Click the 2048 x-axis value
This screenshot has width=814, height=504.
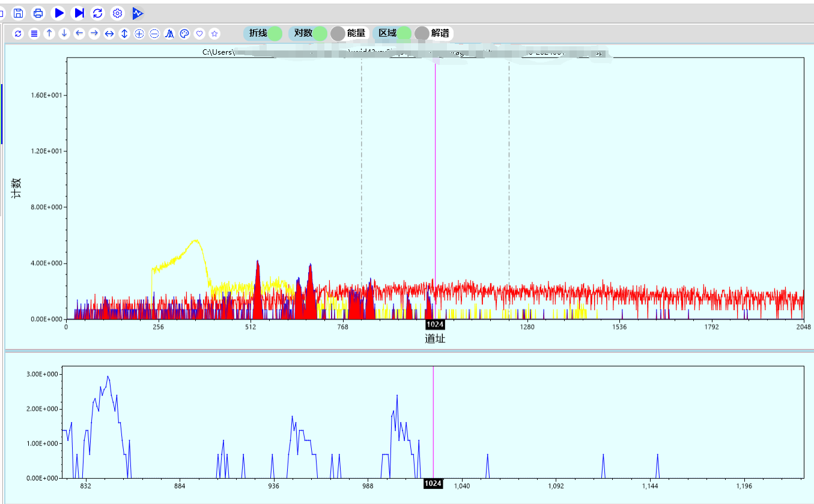coord(804,327)
